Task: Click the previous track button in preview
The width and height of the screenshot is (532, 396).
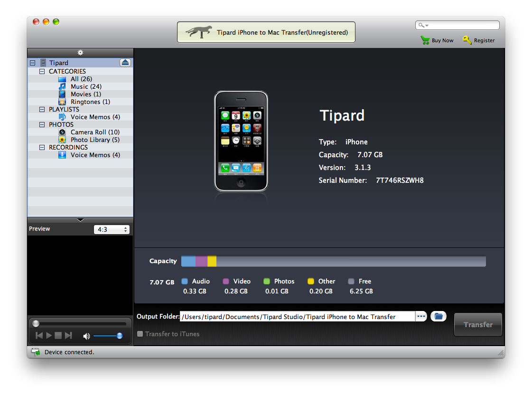Action: [x=39, y=336]
